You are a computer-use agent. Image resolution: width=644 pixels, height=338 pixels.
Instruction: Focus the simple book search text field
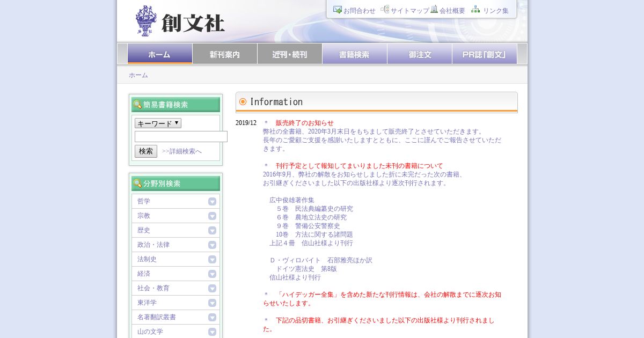(x=181, y=137)
